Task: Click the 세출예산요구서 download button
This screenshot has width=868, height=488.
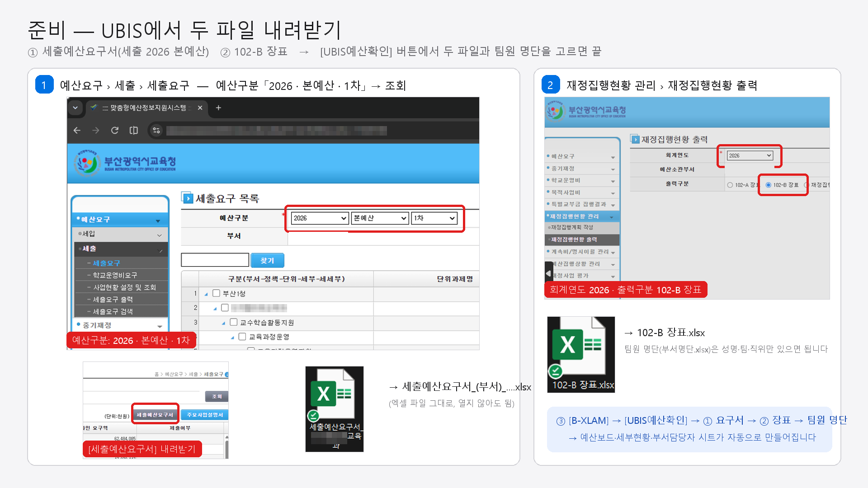Action: point(155,415)
